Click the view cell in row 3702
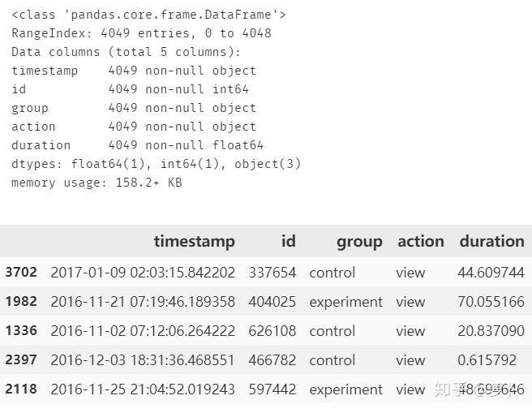532x413 pixels. [410, 273]
